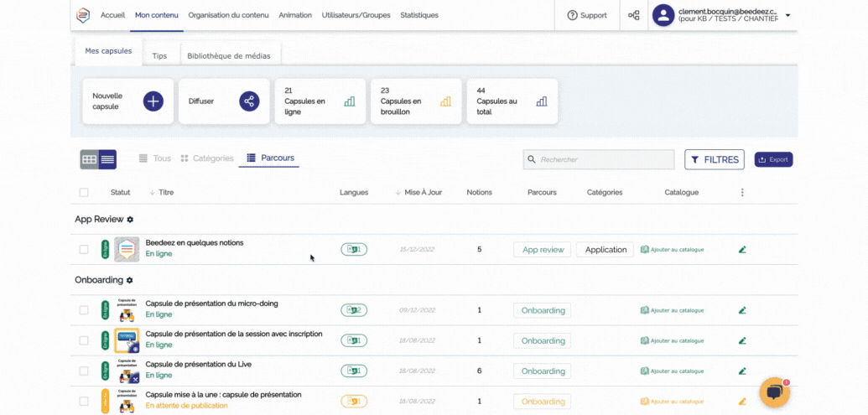
Task: Focus the Rechercher search field
Action: (x=599, y=159)
